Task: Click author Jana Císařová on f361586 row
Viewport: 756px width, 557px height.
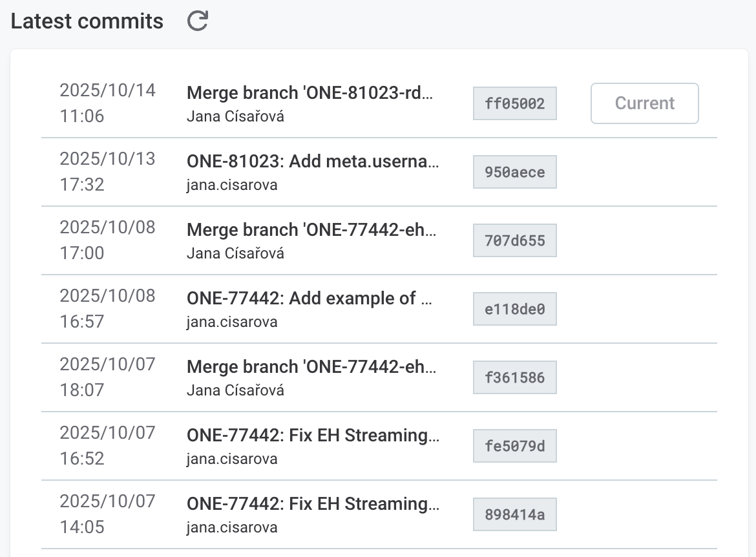Action: [235, 390]
